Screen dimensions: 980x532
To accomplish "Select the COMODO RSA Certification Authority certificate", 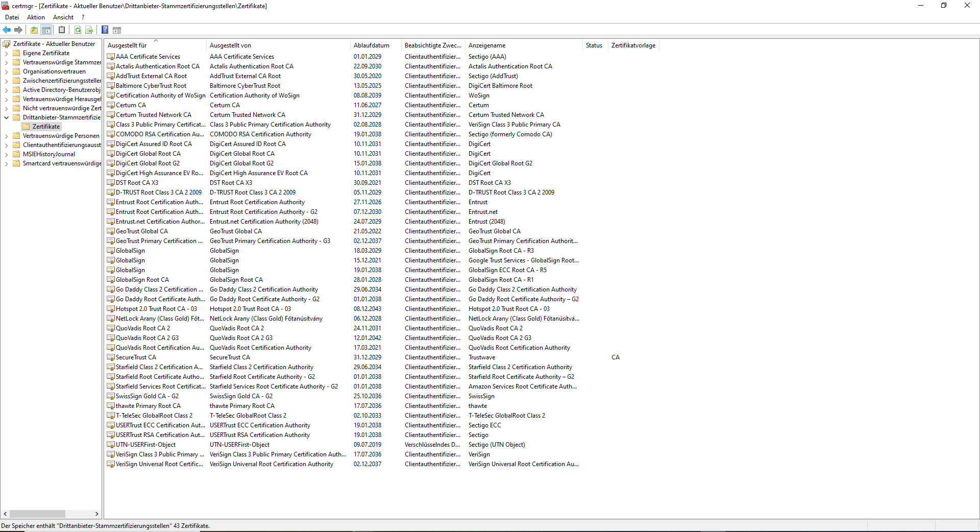I will tap(160, 134).
